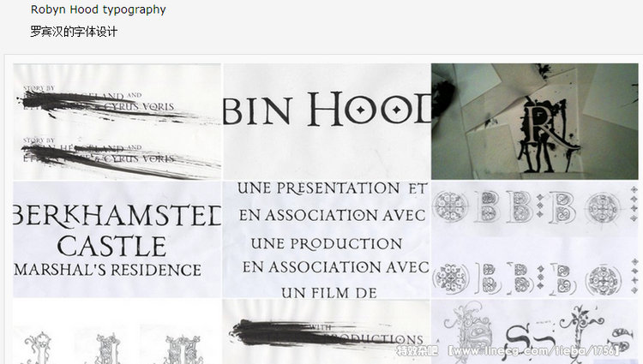
Task: Select the Chinese subtitle below the heading
Action: click(x=74, y=32)
